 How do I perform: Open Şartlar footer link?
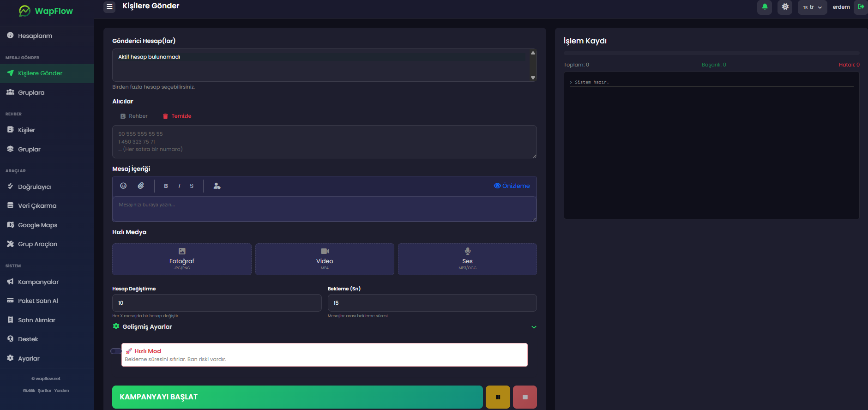pos(45,391)
